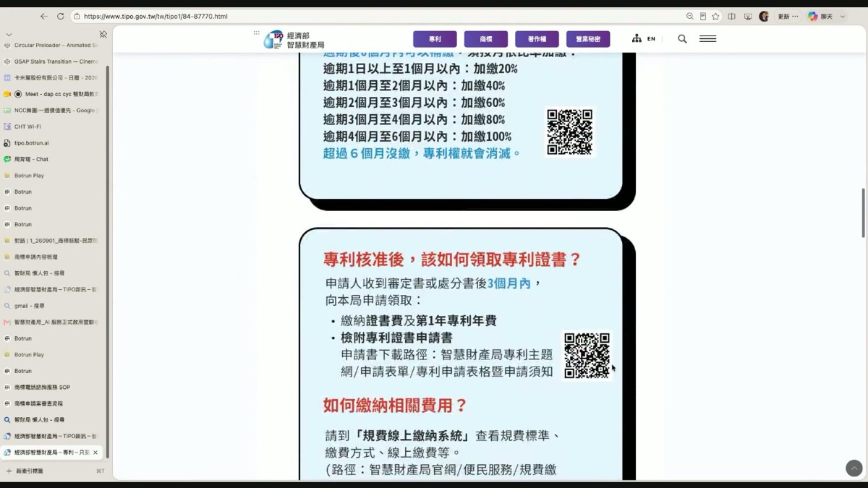This screenshot has width=868, height=488.
Task: Open the hamburger menu on the site
Action: pos(708,39)
